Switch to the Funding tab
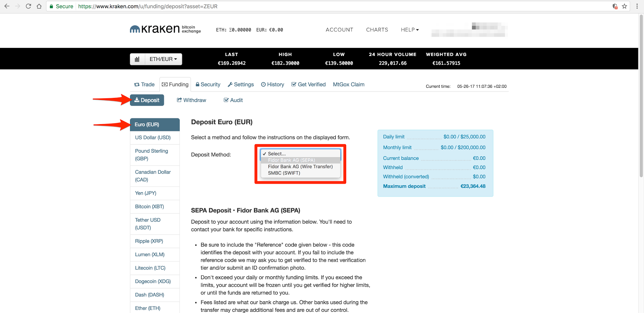Screen dimensions: 644x313 tap(175, 85)
